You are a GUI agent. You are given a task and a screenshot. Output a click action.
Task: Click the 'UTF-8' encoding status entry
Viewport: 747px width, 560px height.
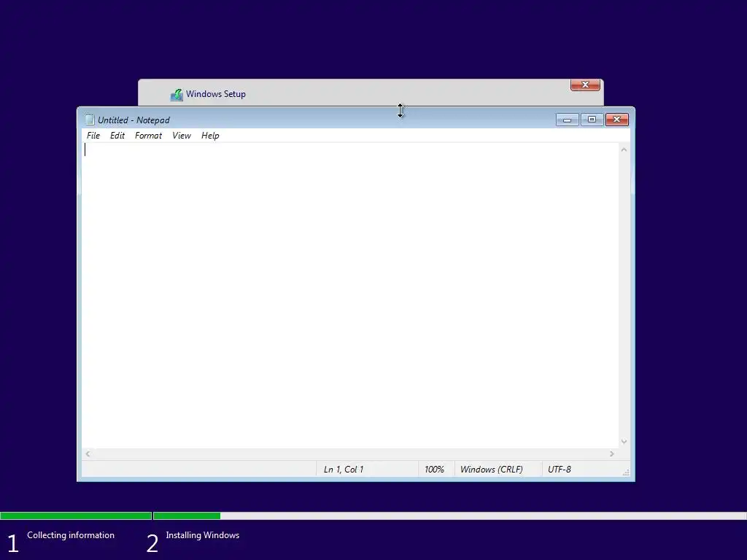560,470
